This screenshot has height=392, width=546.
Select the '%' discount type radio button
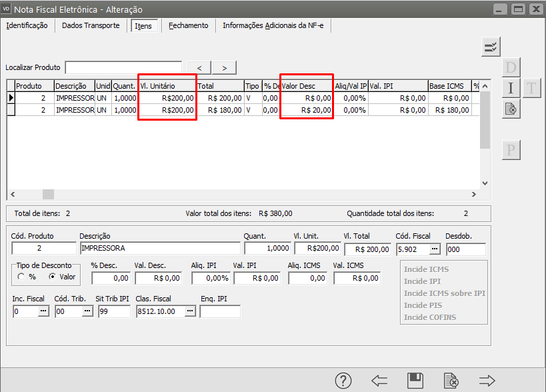point(21,277)
